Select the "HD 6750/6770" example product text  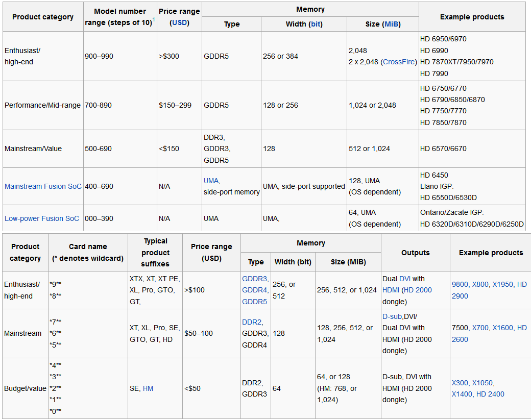pos(443,88)
